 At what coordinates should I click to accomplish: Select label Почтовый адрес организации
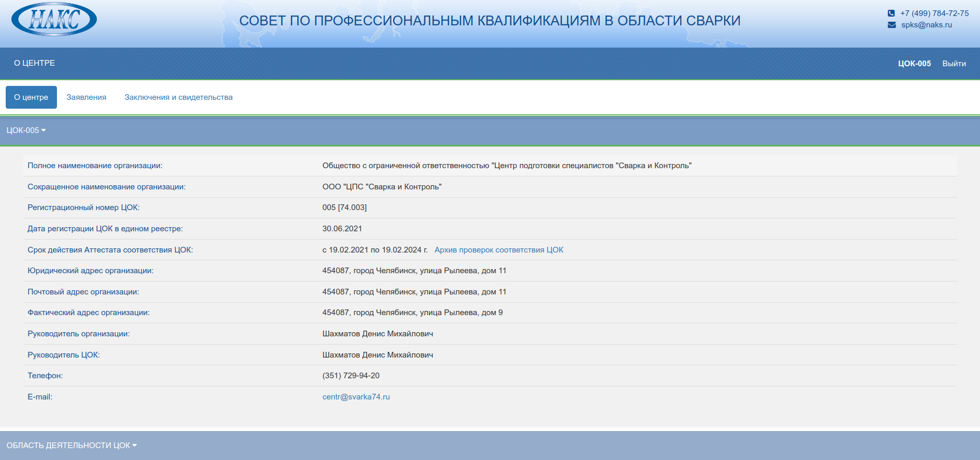pos(83,292)
